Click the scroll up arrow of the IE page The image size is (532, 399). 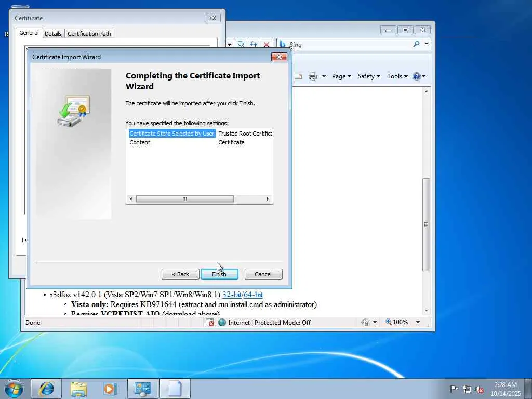click(x=427, y=91)
